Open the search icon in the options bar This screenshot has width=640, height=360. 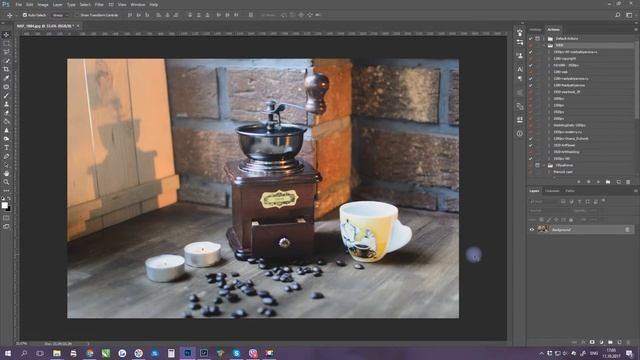[x=618, y=15]
